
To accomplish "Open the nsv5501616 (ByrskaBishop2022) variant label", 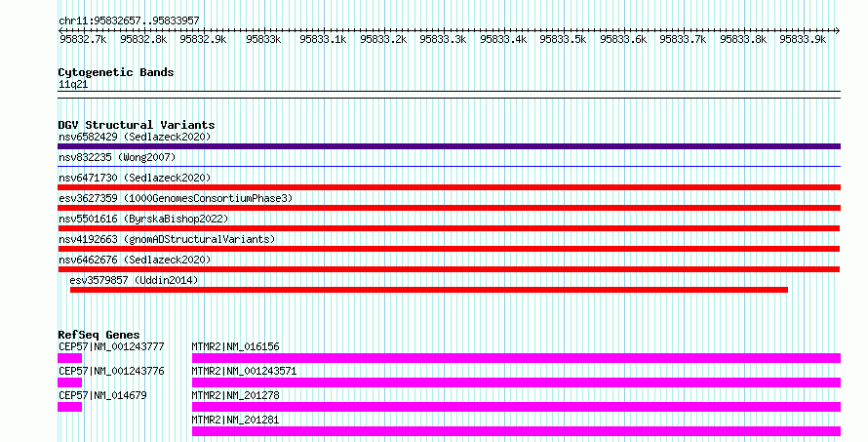I will [143, 219].
